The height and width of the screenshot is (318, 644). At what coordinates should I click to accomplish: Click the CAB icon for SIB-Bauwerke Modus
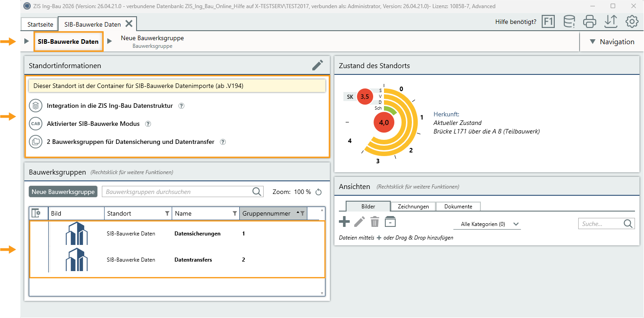[35, 124]
